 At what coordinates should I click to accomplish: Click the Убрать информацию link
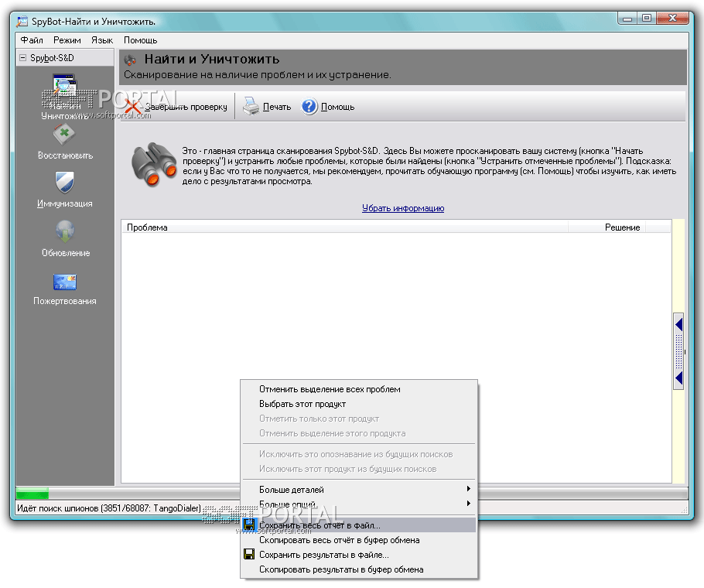(403, 208)
